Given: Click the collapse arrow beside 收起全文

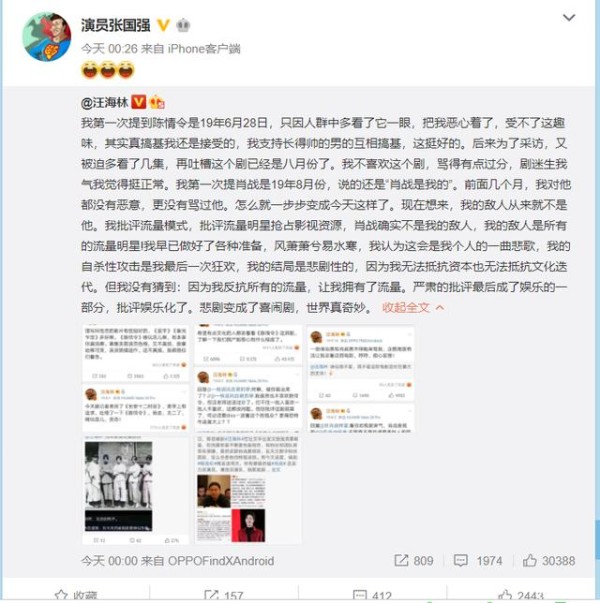Looking at the screenshot, I should pos(440,308).
